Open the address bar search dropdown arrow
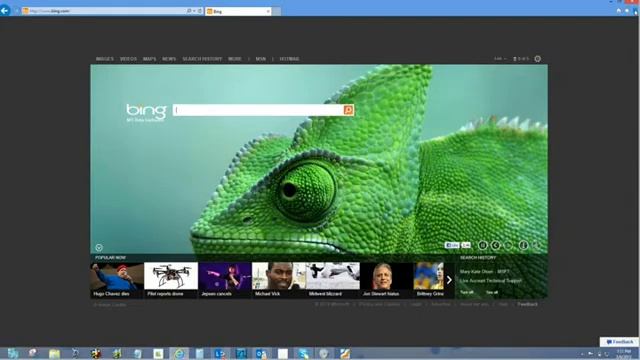 coord(194,11)
